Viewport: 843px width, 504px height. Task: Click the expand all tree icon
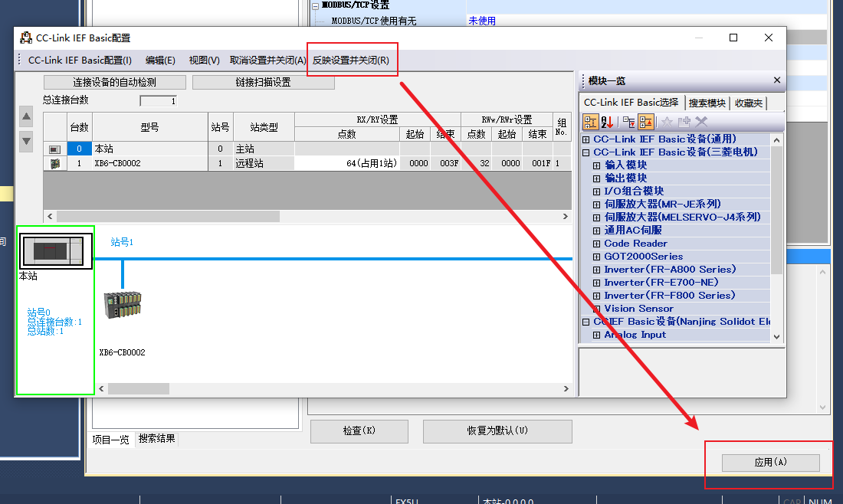pyautogui.click(x=629, y=122)
